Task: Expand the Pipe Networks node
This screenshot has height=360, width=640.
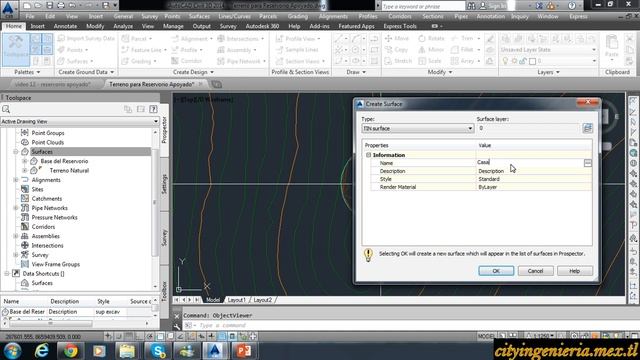Action: tap(16, 208)
